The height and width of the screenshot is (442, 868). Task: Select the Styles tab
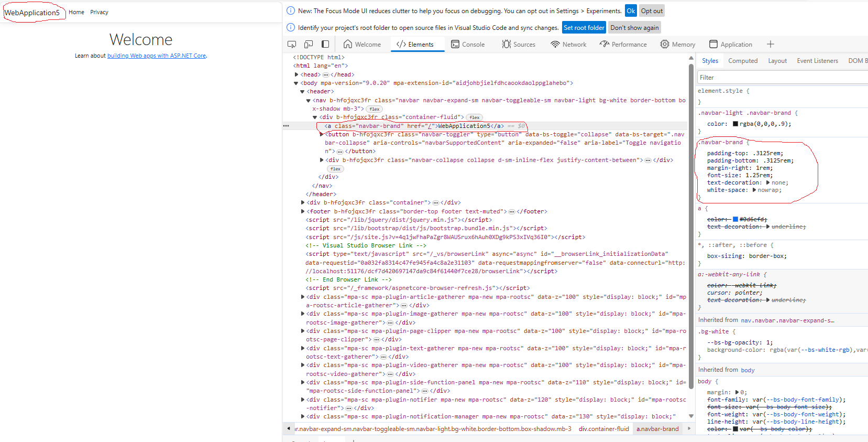click(x=710, y=61)
